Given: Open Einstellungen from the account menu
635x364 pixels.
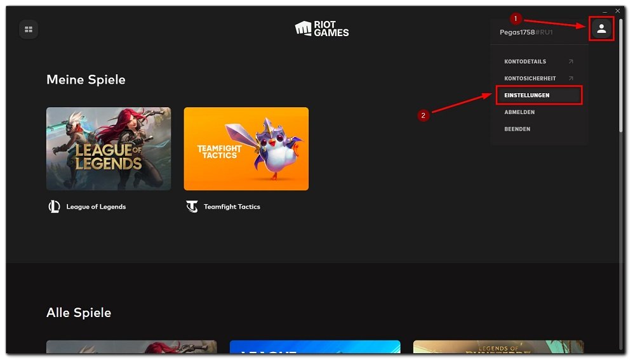Looking at the screenshot, I should [x=527, y=95].
